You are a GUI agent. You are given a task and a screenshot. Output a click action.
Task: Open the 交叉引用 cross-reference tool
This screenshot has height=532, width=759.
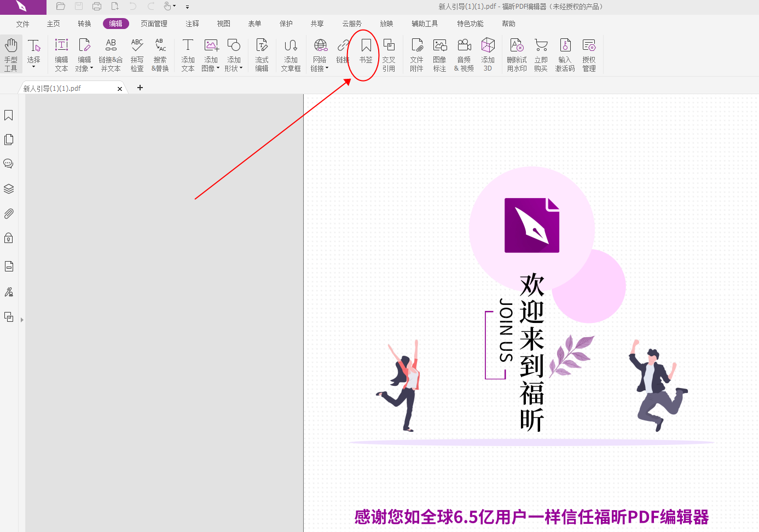[x=389, y=54]
